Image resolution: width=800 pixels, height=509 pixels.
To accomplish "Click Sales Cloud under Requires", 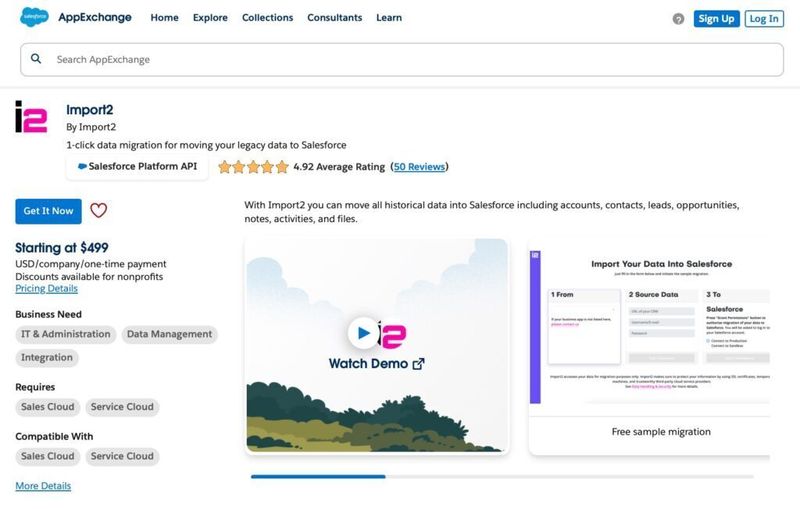I will [47, 407].
